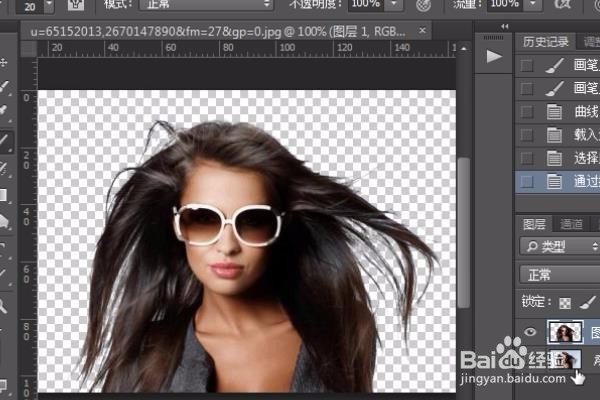Lock image pixels with the brush lock icon
Image resolution: width=600 pixels, height=400 pixels.
point(587,302)
